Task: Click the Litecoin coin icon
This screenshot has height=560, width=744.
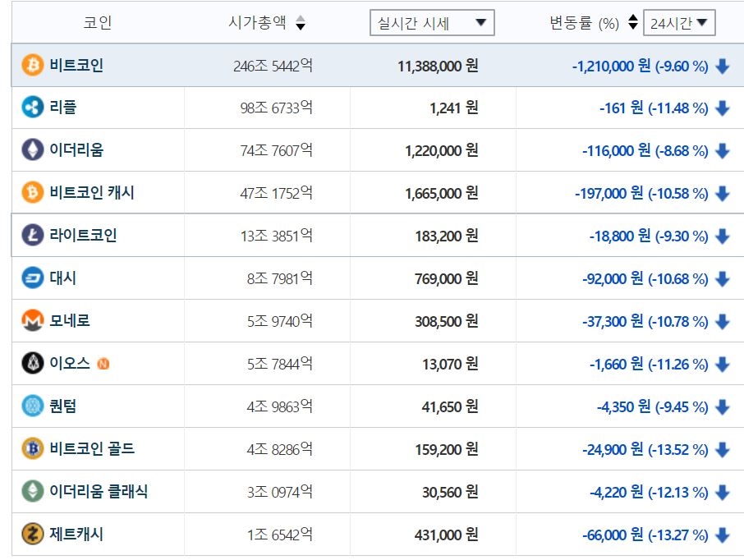Action: click(x=33, y=236)
